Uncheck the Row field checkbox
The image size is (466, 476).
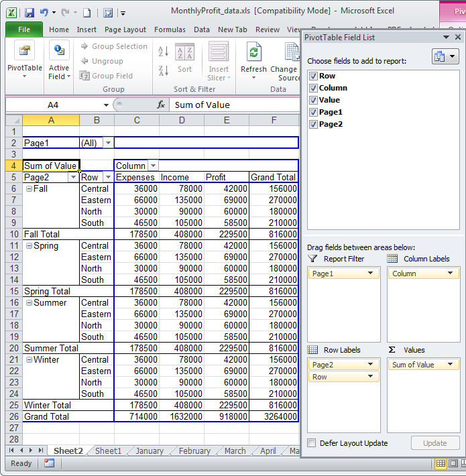click(x=313, y=76)
